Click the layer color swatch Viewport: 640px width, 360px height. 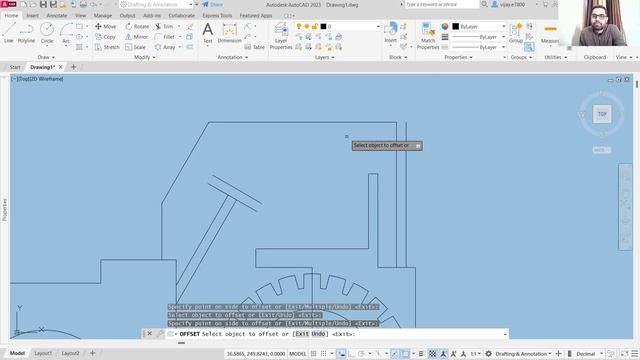[x=323, y=27]
